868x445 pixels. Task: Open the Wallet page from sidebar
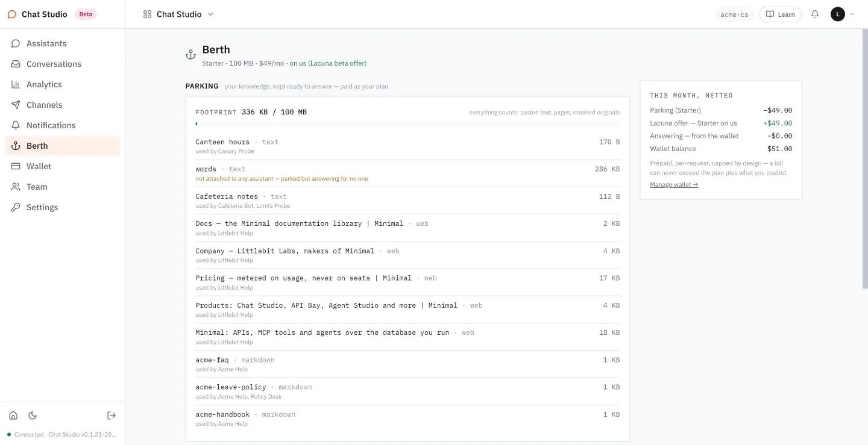click(63, 166)
